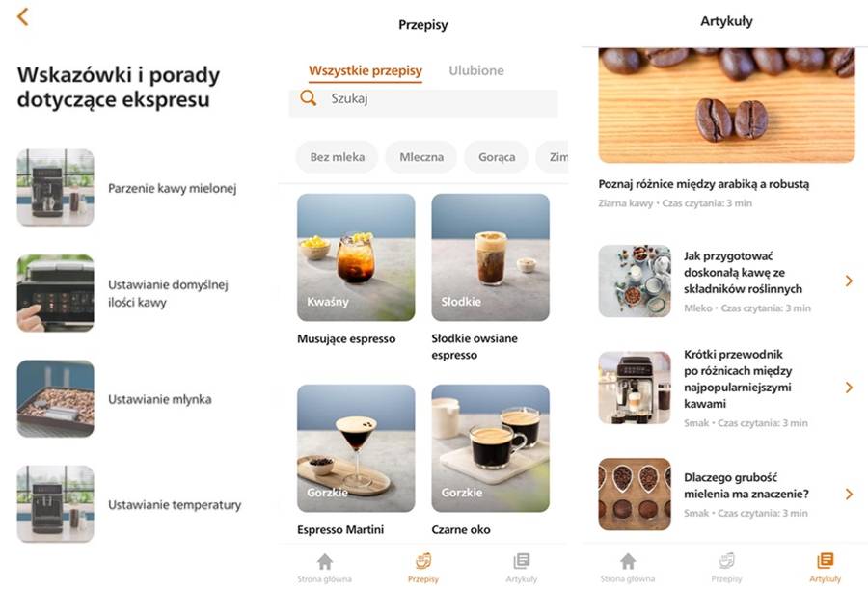Tap the search magnifier icon
The height and width of the screenshot is (589, 868).
pyautogui.click(x=308, y=98)
